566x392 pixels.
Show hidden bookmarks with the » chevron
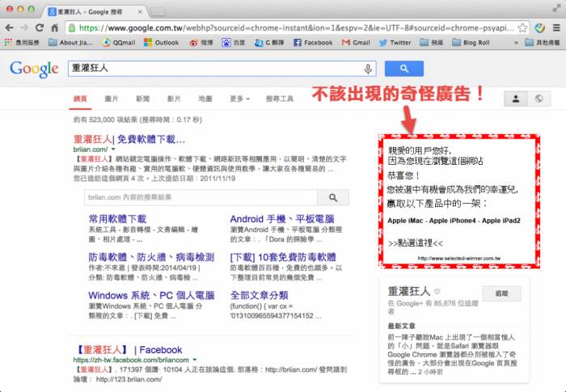(516, 43)
